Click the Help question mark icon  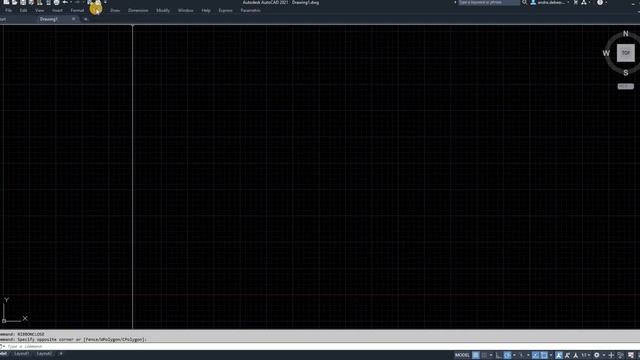coord(600,2)
